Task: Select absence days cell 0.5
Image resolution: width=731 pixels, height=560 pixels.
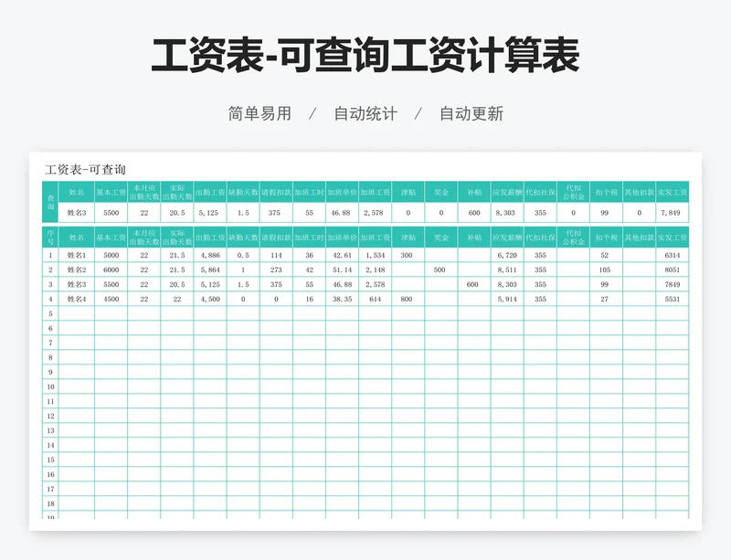Action: click(243, 255)
